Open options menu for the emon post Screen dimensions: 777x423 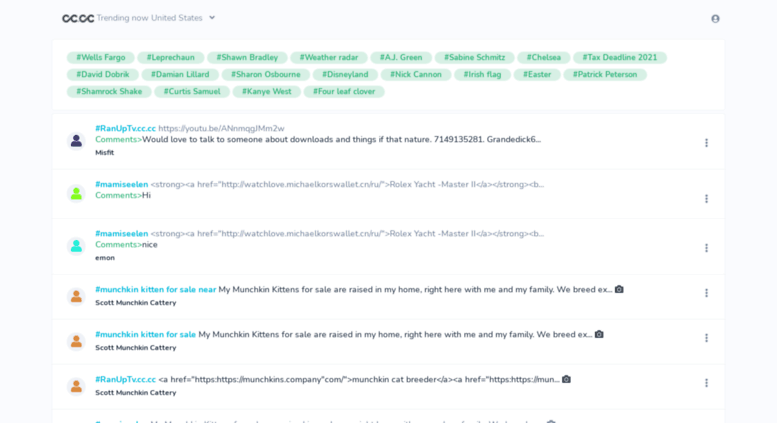click(706, 248)
